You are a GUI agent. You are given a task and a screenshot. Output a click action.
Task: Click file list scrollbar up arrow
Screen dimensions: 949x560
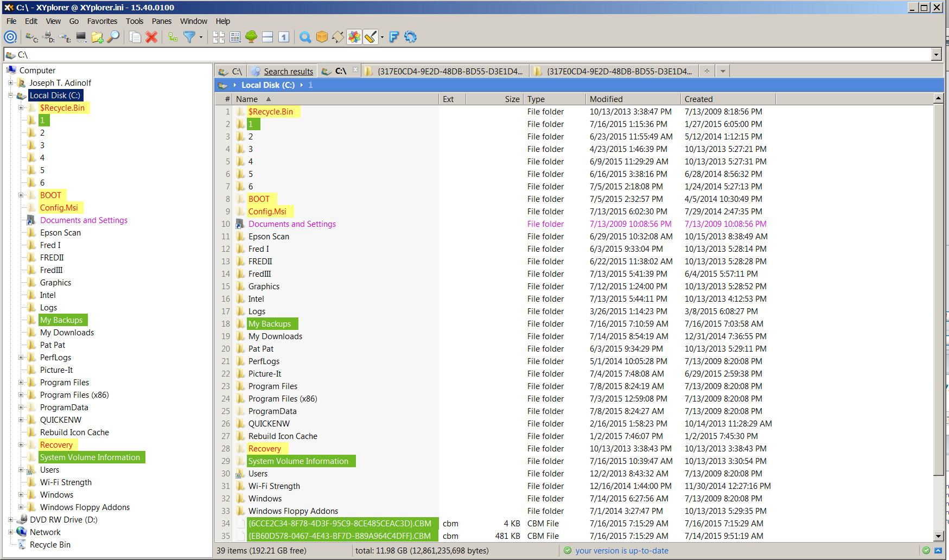[938, 98]
